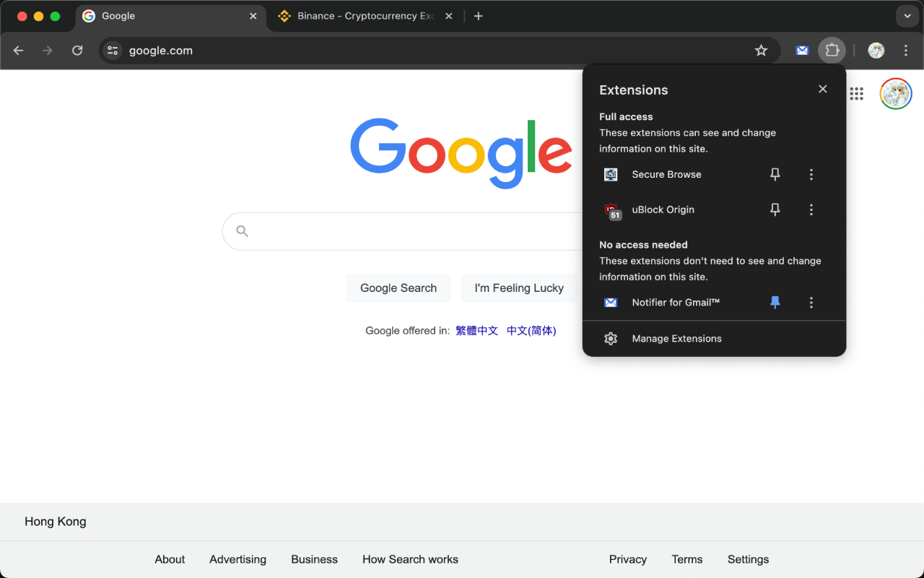Click the Secure Browse extension icon
The height and width of the screenshot is (578, 924).
point(611,174)
